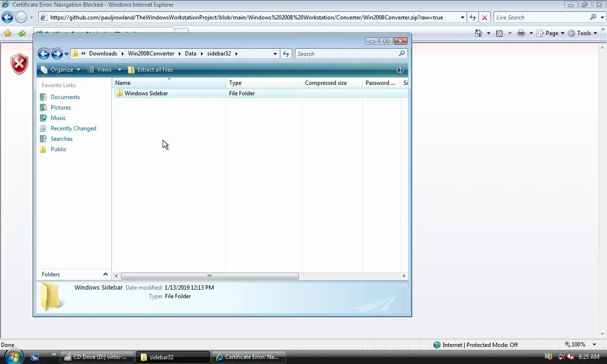Click IE refresh button

473,18
